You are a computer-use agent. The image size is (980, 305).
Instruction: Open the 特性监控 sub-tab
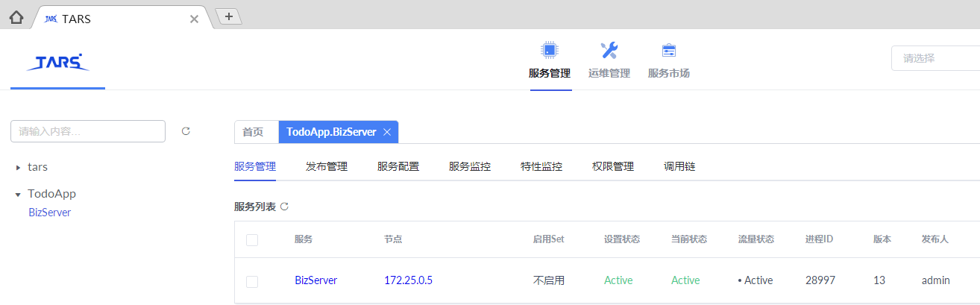pos(541,167)
